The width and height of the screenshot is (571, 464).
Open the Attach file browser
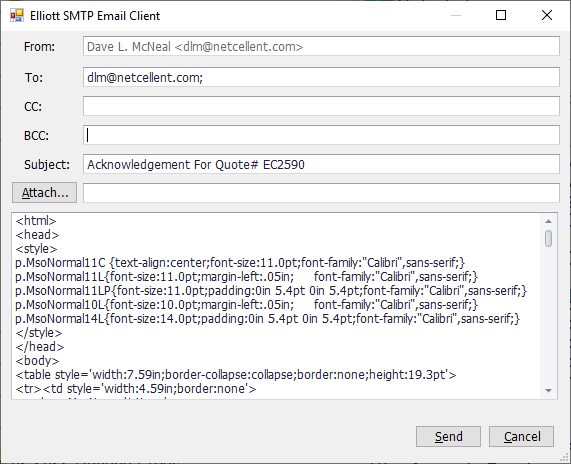(44, 192)
